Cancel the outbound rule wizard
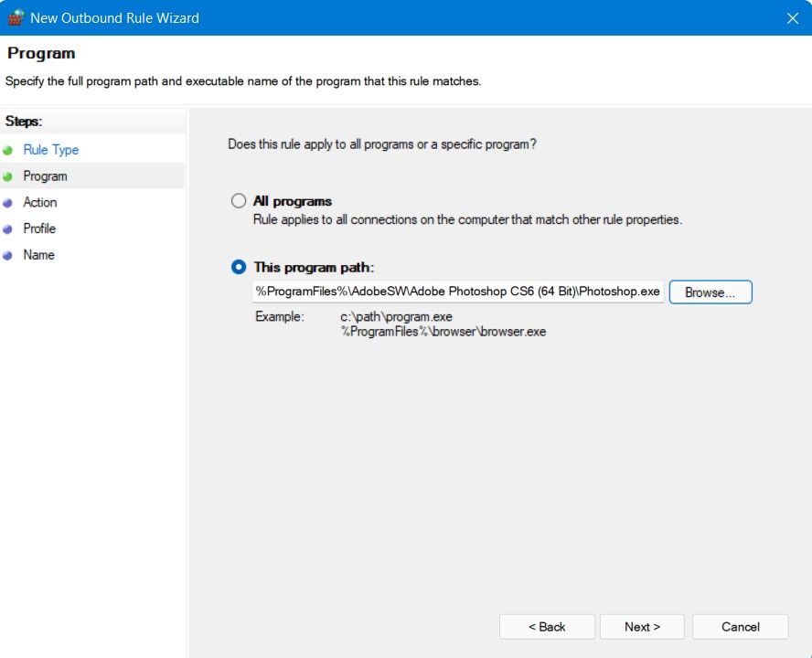Viewport: 812px width, 658px height. pos(740,627)
